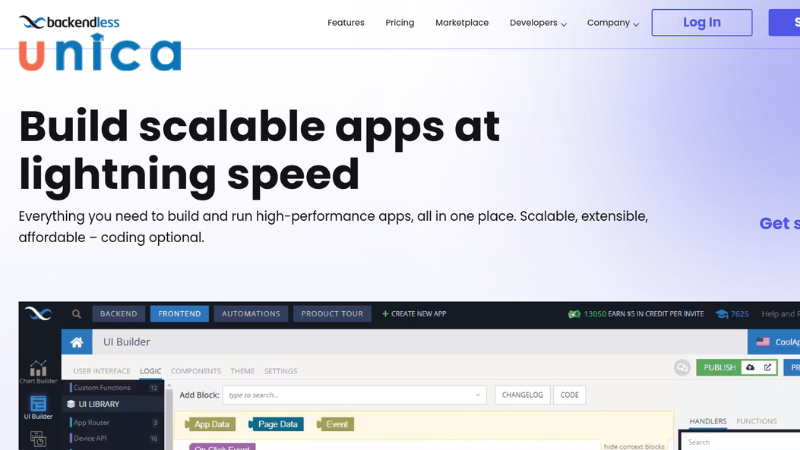800x450 pixels.
Task: Click the Backendless console logo icon
Action: coord(38,313)
